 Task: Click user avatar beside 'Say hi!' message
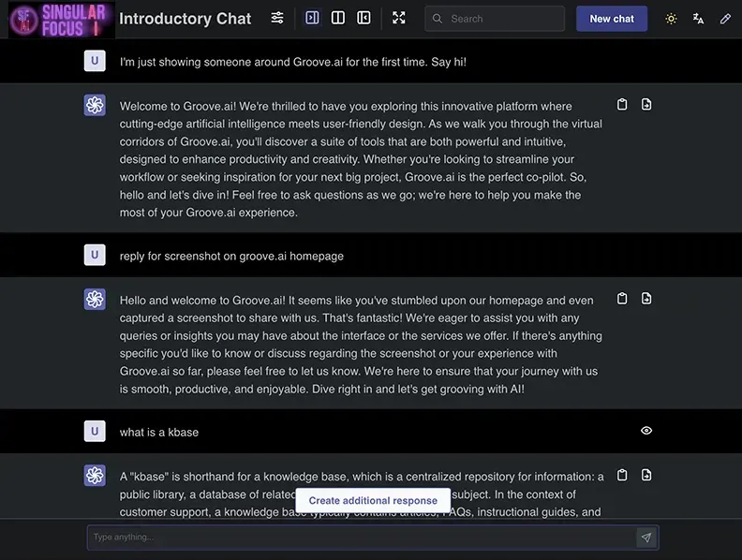(95, 61)
